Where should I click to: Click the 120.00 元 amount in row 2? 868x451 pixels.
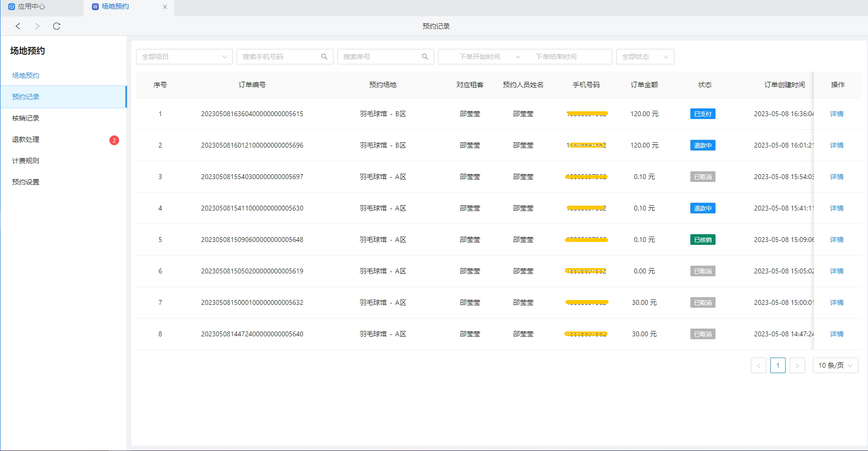[644, 145]
